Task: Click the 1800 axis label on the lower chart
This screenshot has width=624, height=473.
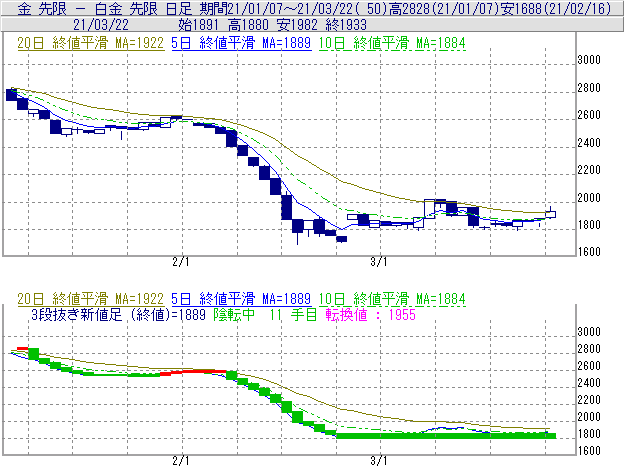Action: click(589, 434)
